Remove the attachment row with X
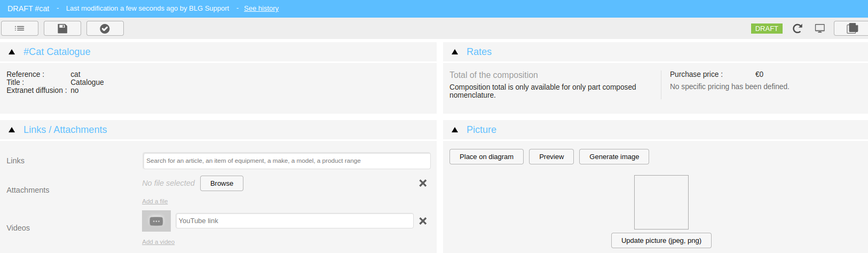The width and height of the screenshot is (868, 253). (423, 183)
